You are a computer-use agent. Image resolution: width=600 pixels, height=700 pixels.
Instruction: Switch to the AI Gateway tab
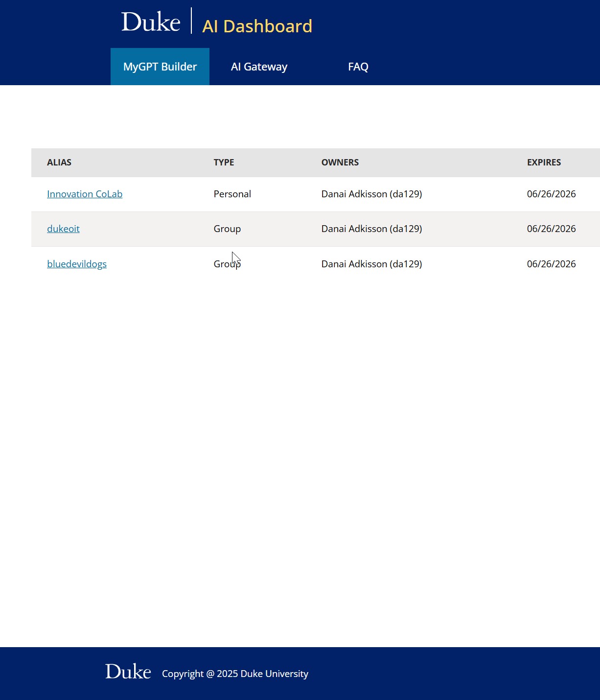pyautogui.click(x=259, y=66)
